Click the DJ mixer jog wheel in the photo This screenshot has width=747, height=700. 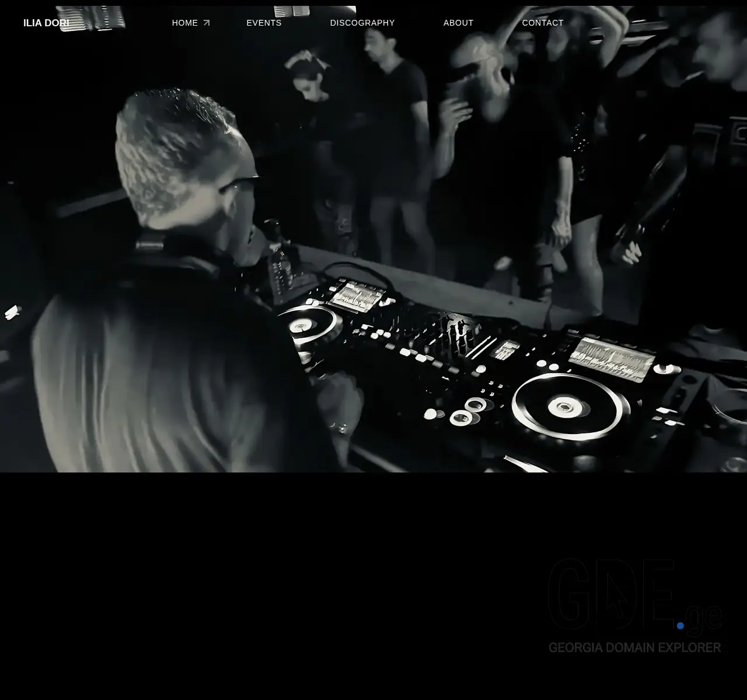(564, 407)
